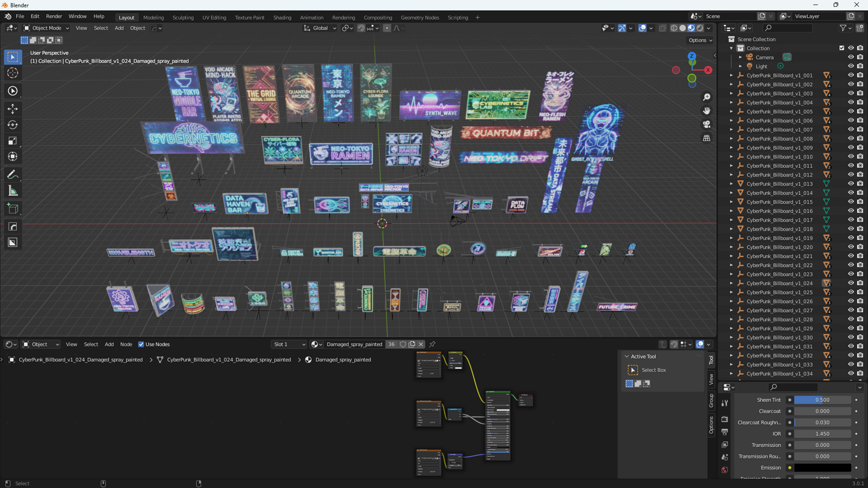Hide the Light object in viewport
Image resolution: width=868 pixels, height=488 pixels.
coord(851,66)
